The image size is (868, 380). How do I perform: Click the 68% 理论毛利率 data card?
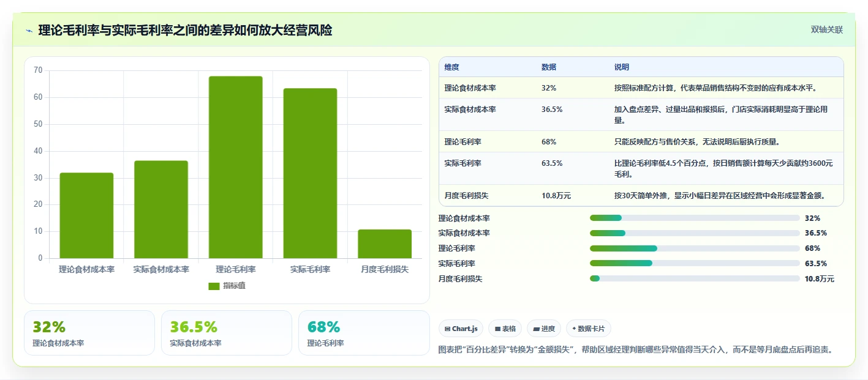pos(364,333)
